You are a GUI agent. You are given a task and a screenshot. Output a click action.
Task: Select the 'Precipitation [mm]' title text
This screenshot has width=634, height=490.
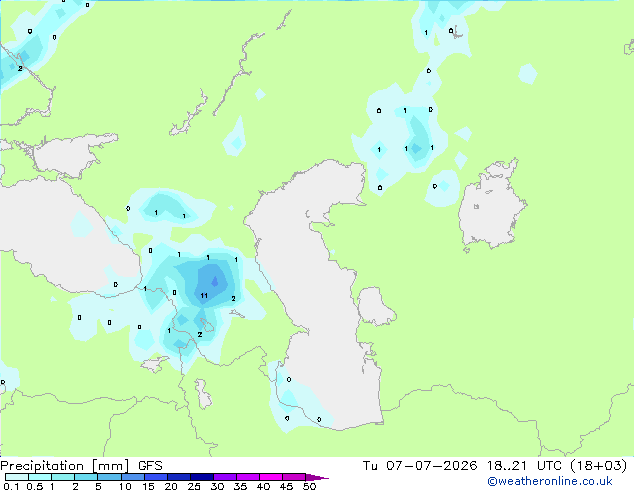65,466
